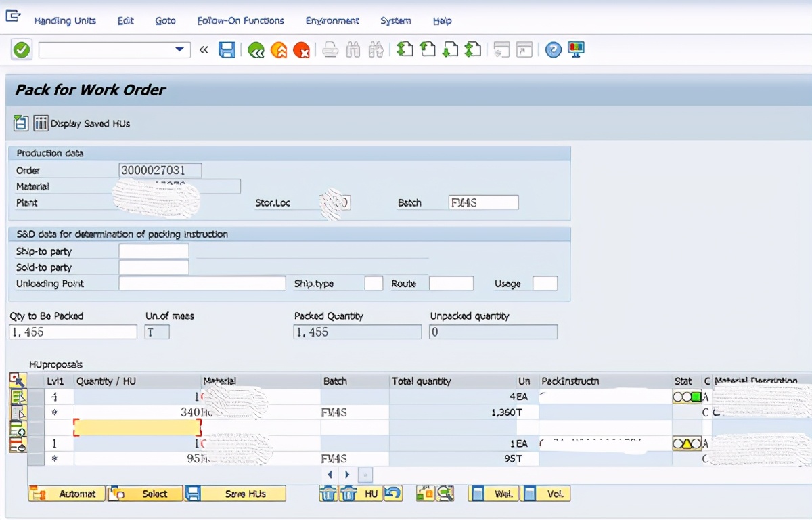Click the Print icon in the toolbar
This screenshot has width=812, height=520.
(330, 49)
